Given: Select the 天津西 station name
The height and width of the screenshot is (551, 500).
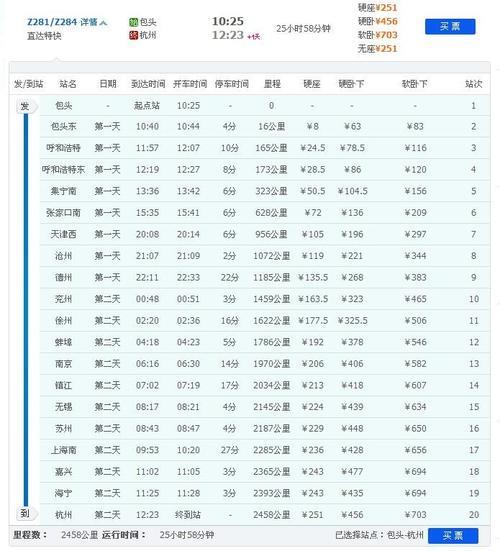Looking at the screenshot, I should 63,234.
